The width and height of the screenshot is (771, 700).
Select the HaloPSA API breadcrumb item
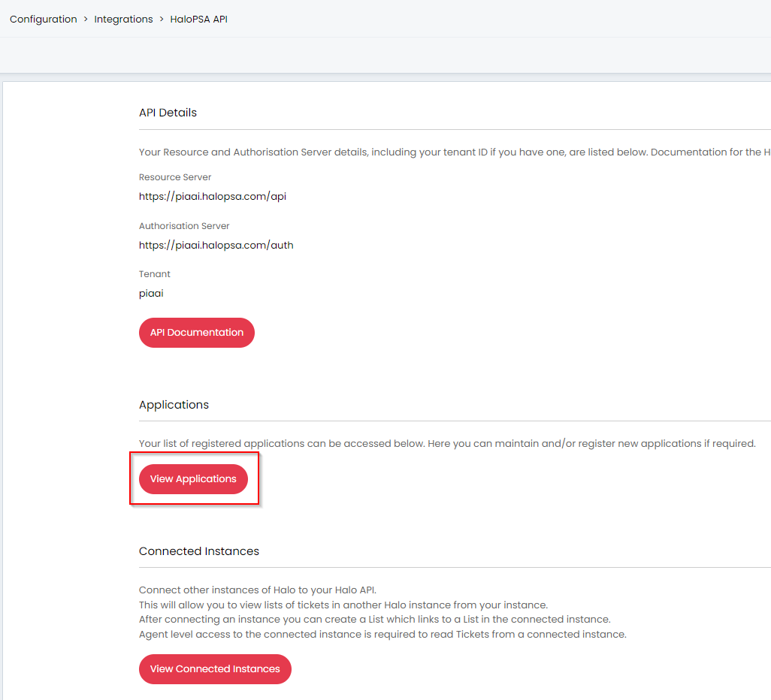point(198,20)
